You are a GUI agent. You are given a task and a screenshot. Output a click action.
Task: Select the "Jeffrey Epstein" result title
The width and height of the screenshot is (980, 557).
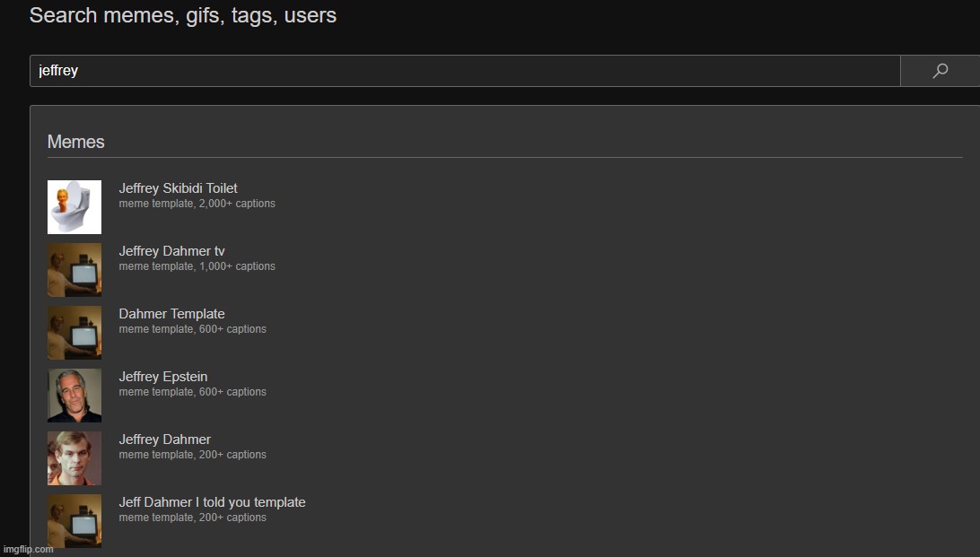click(163, 377)
